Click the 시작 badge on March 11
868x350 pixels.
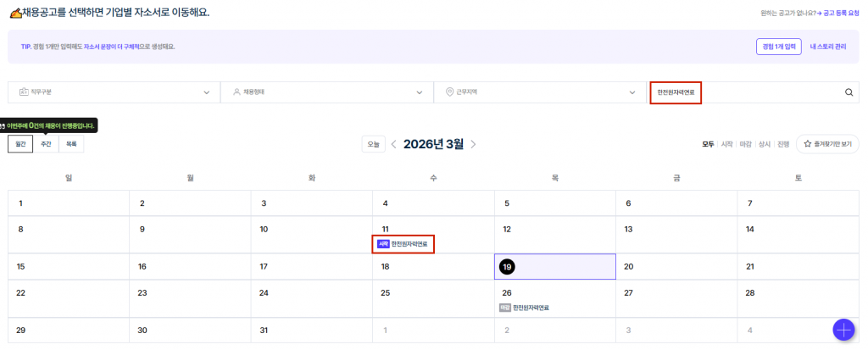tap(383, 244)
